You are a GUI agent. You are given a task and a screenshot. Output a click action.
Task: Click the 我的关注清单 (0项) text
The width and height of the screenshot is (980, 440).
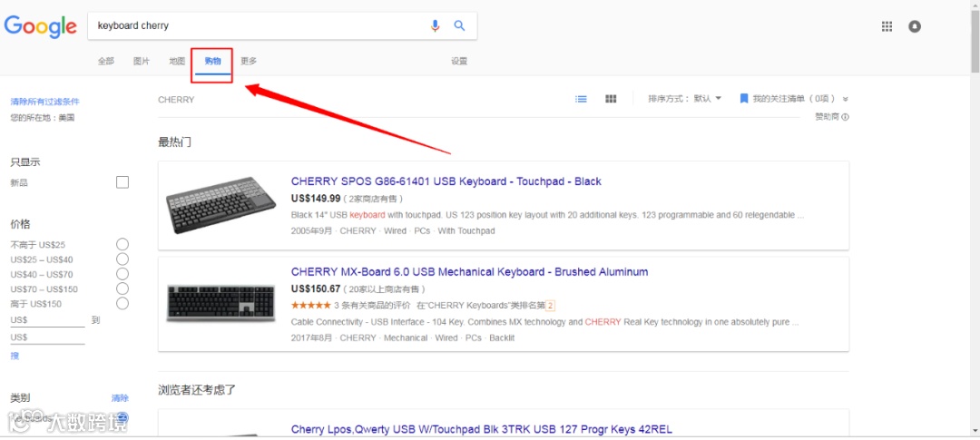[794, 99]
